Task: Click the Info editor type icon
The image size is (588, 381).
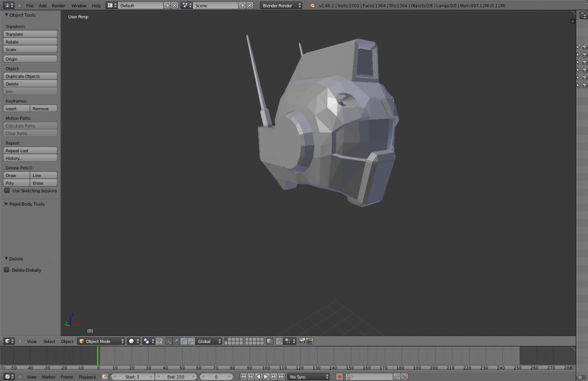Action: pos(7,5)
